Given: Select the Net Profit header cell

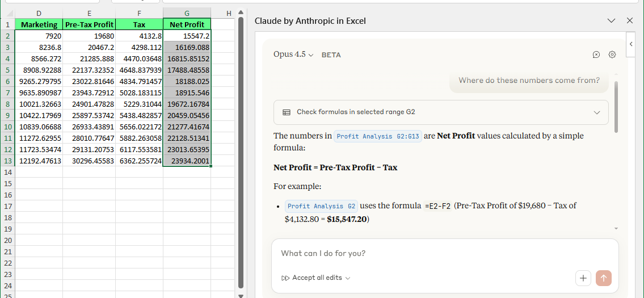Looking at the screenshot, I should tap(187, 24).
